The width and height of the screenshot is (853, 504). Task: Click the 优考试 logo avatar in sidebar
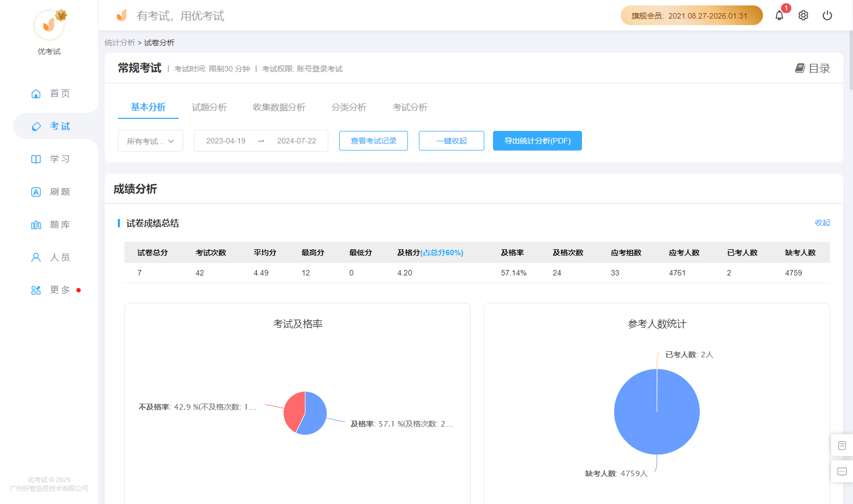pos(49,25)
